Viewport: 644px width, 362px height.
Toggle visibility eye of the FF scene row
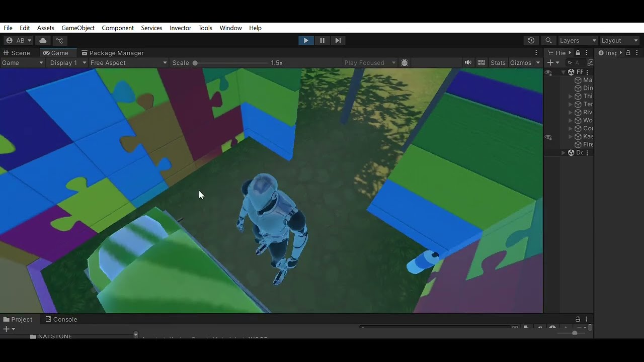548,72
